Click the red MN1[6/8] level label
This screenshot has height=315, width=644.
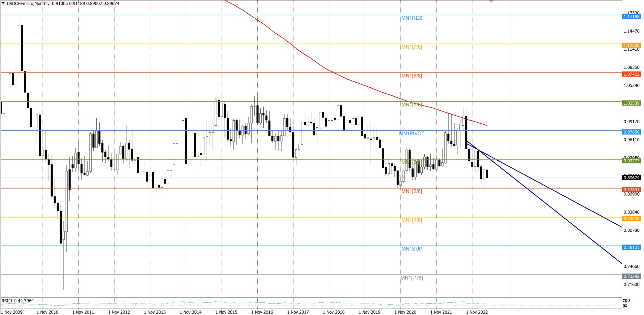412,76
